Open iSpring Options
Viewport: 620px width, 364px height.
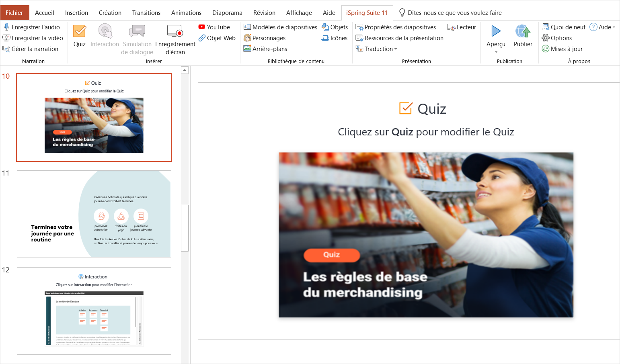557,38
